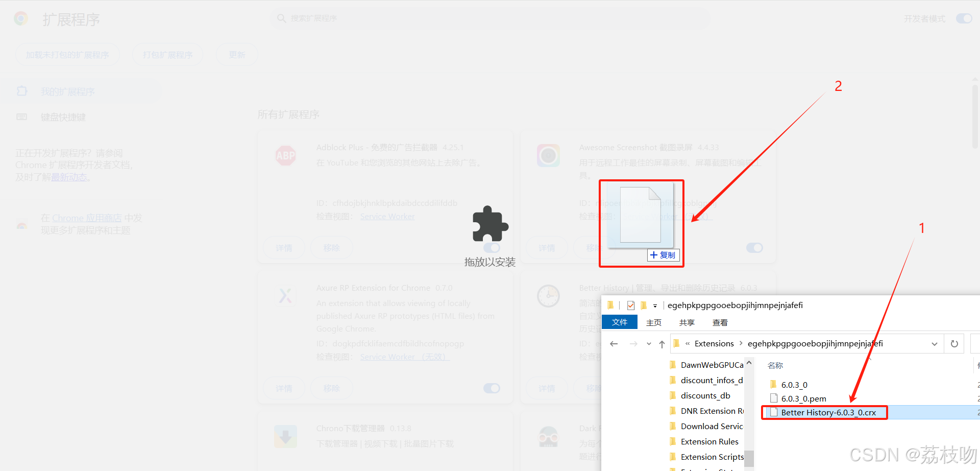Click the Chrono download manager icon
Viewport: 980px width, 471px height.
pos(285,437)
